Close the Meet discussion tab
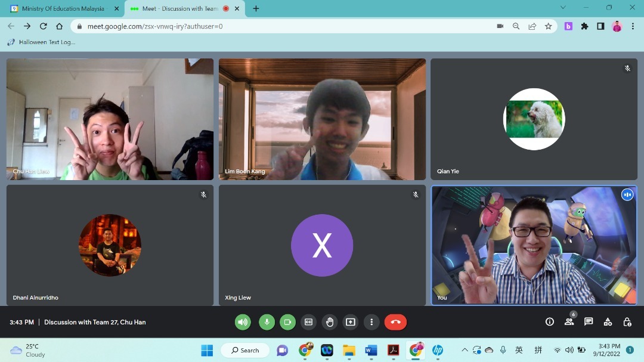This screenshot has width=644, height=362. tap(237, 8)
